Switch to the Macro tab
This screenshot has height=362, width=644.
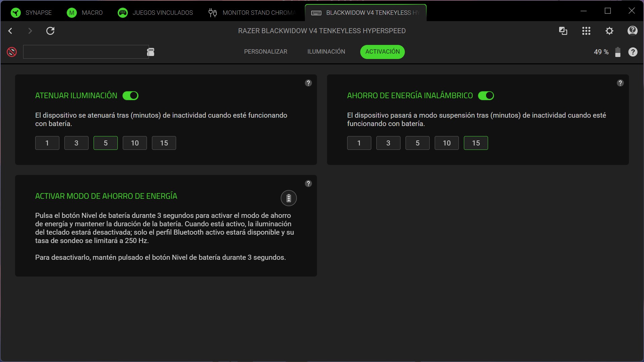85,13
